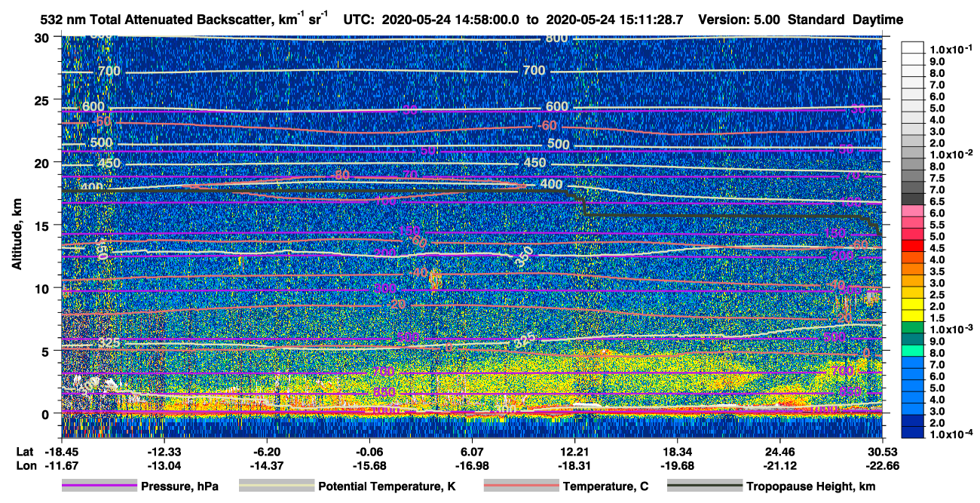Select the red colorbar swatch labeled 4.5

pos(913,247)
